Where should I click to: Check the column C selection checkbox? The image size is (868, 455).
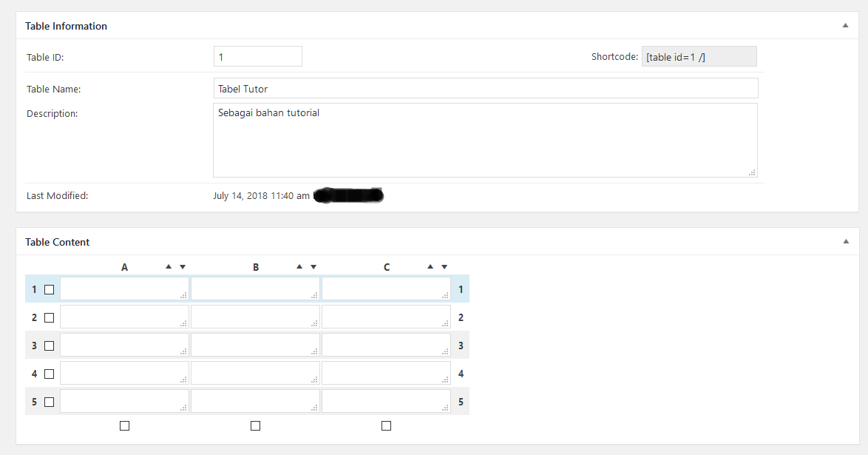tap(386, 425)
